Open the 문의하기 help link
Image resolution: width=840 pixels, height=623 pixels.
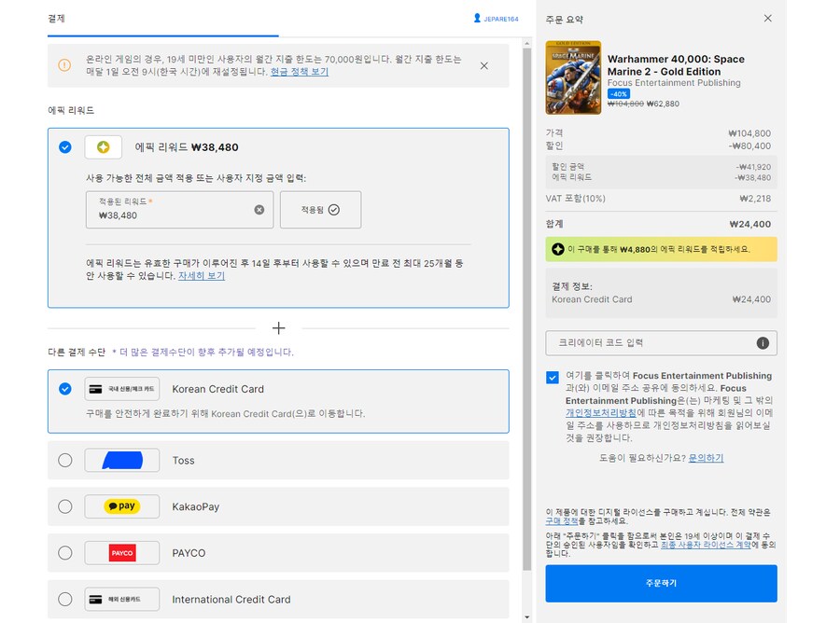click(707, 458)
